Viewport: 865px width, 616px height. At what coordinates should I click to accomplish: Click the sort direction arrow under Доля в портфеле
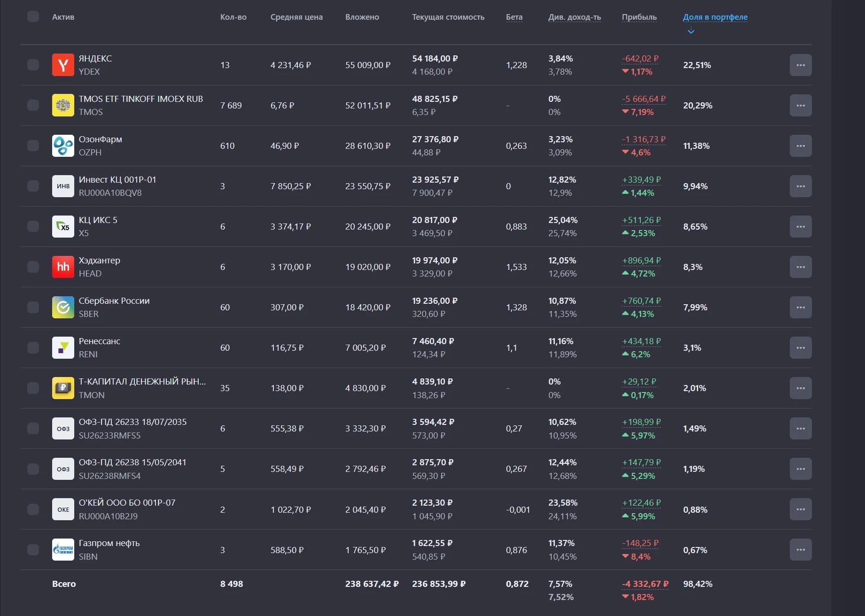click(691, 31)
